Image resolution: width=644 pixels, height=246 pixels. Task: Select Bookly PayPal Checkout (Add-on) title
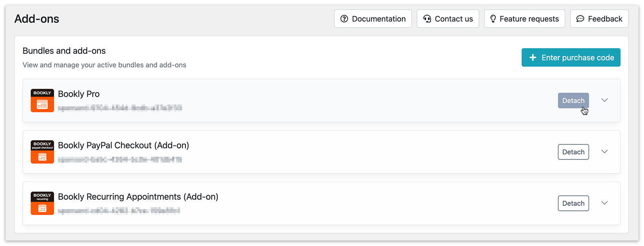coord(123,145)
